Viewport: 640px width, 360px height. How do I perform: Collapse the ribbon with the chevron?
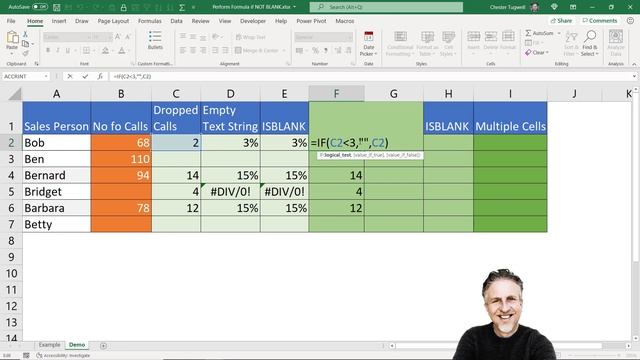[634, 64]
